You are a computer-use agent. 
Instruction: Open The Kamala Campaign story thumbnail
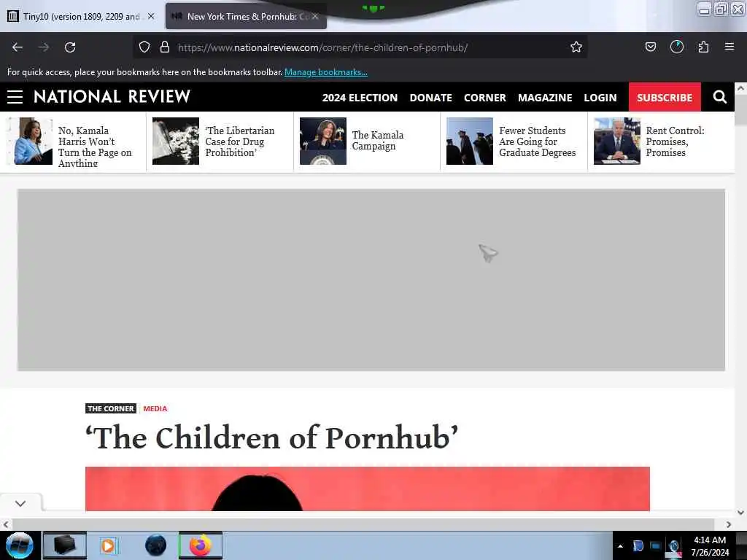322,141
